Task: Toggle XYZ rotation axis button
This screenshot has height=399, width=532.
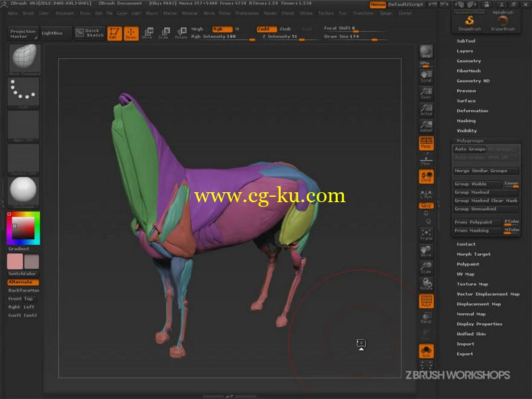Action: (426, 205)
